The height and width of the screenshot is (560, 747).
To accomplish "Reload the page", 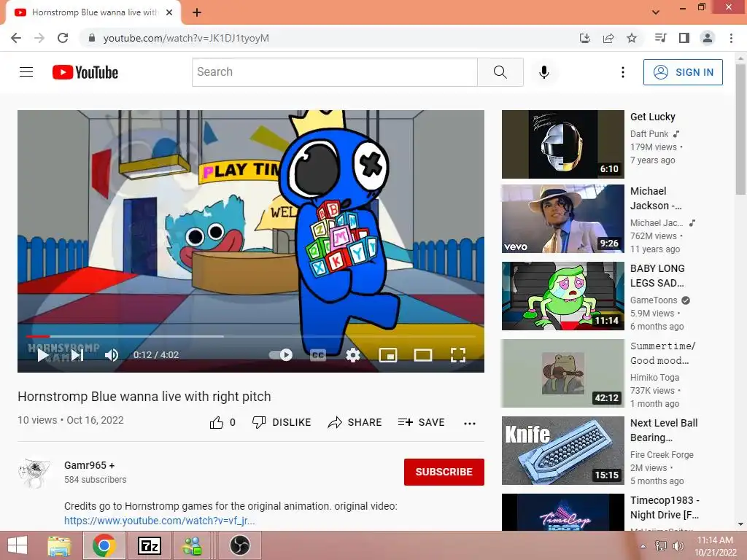I will coord(63,38).
